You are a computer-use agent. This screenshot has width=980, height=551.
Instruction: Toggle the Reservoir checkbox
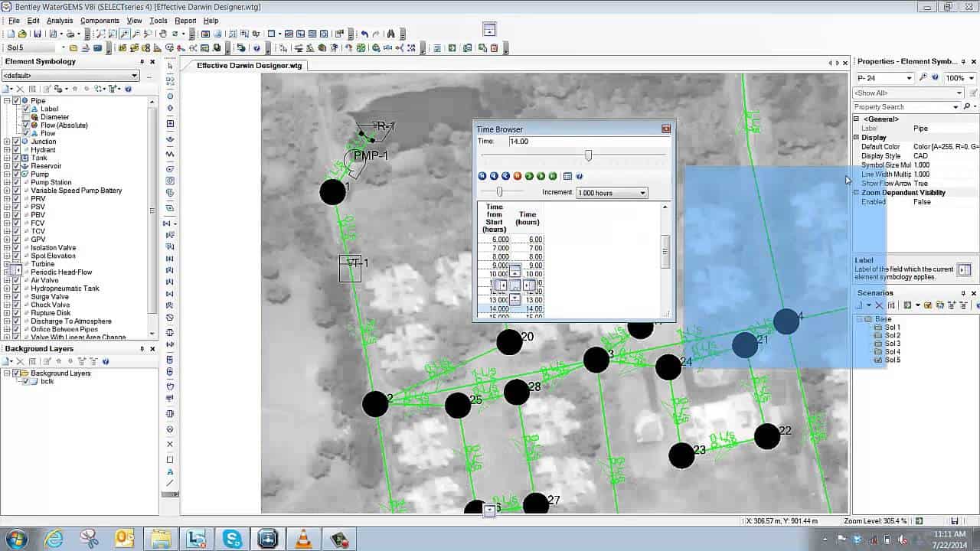(x=16, y=166)
